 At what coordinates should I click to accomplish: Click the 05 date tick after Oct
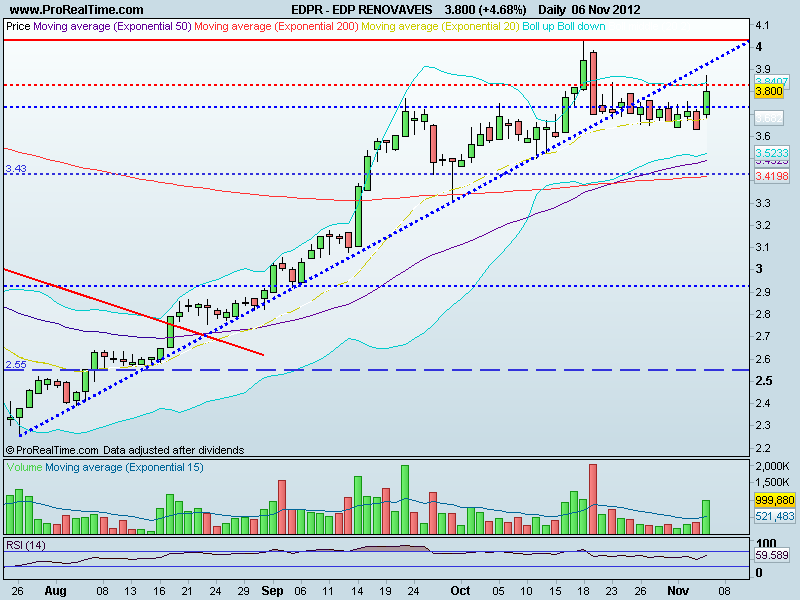tap(498, 591)
